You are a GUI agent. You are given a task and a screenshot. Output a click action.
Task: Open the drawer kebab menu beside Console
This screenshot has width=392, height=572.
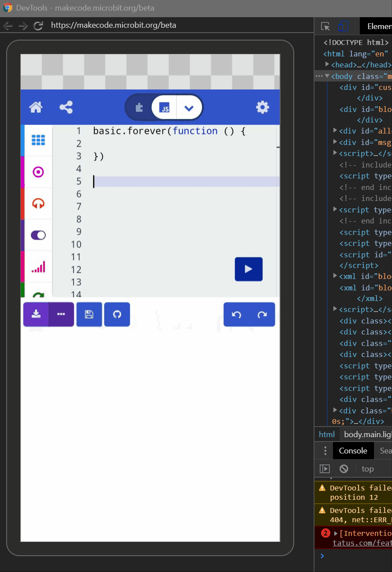325,450
